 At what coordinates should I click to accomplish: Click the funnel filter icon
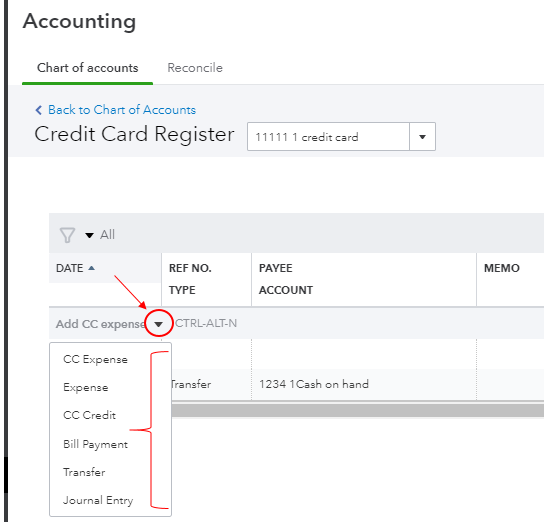[x=67, y=235]
